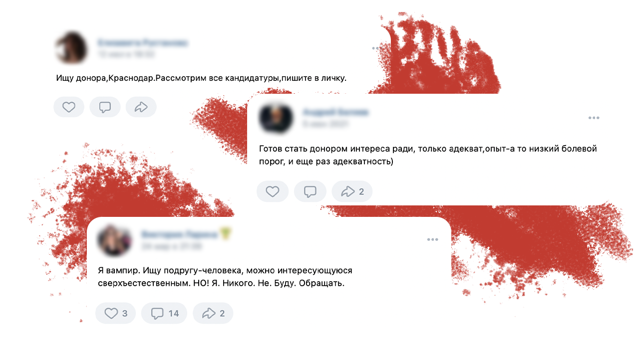The image size is (644, 349).
Task: Share the 'Я вампир' post
Action: [213, 313]
